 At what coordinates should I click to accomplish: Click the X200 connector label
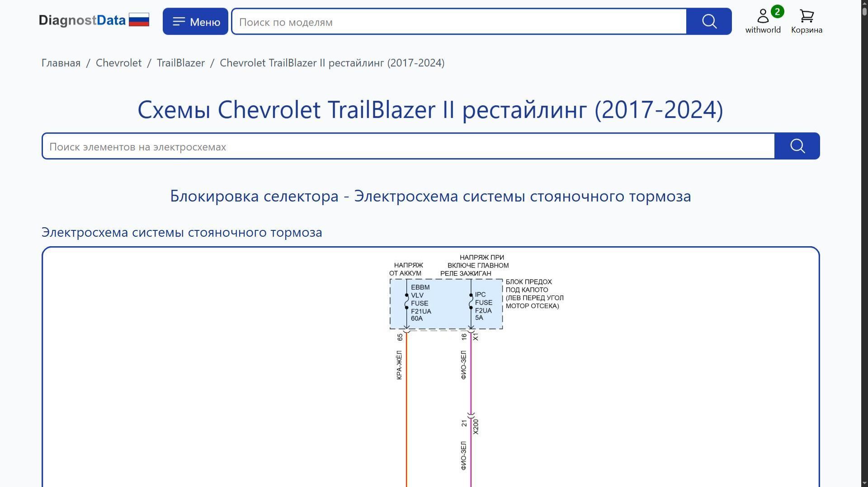[476, 426]
